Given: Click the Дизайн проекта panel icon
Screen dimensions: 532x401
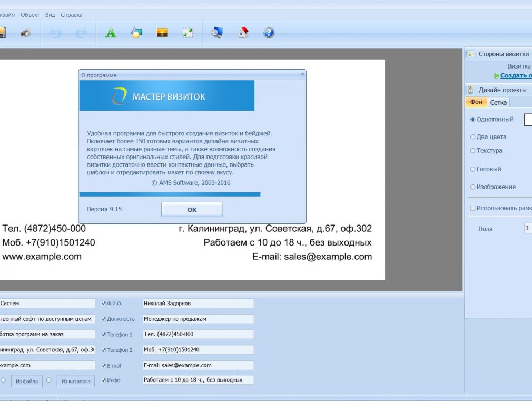Looking at the screenshot, I should (470, 90).
